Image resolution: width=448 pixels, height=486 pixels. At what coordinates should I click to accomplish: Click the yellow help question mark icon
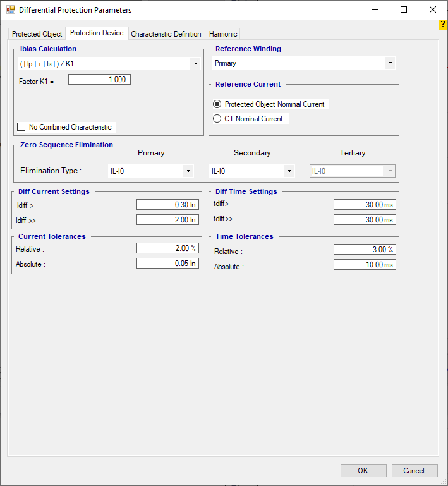tap(442, 25)
